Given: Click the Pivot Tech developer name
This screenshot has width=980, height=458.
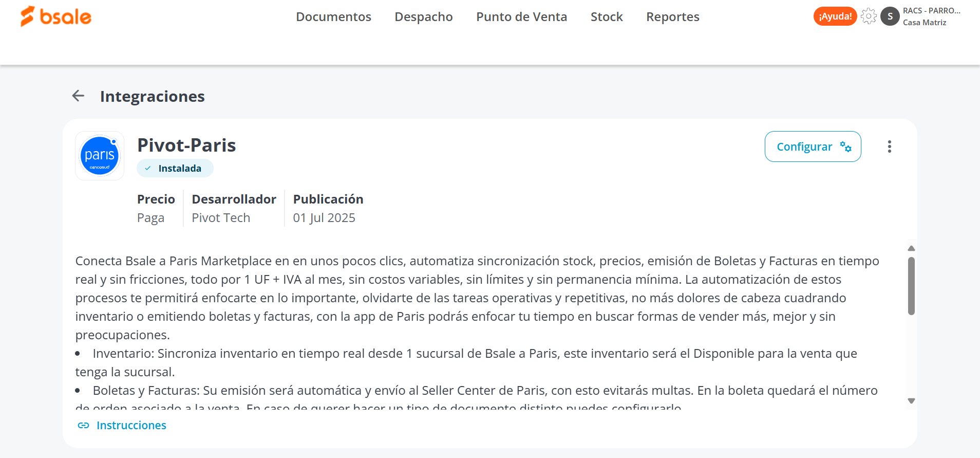Looking at the screenshot, I should tap(221, 218).
